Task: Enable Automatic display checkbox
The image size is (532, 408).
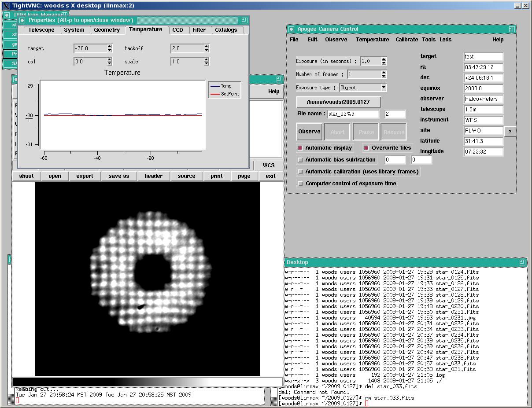Action: [x=300, y=148]
